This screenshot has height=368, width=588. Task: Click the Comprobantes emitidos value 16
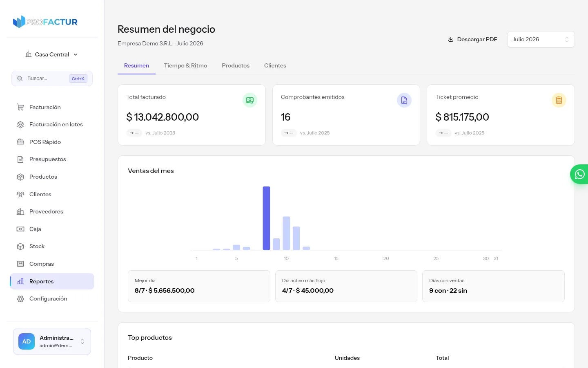[x=285, y=117]
